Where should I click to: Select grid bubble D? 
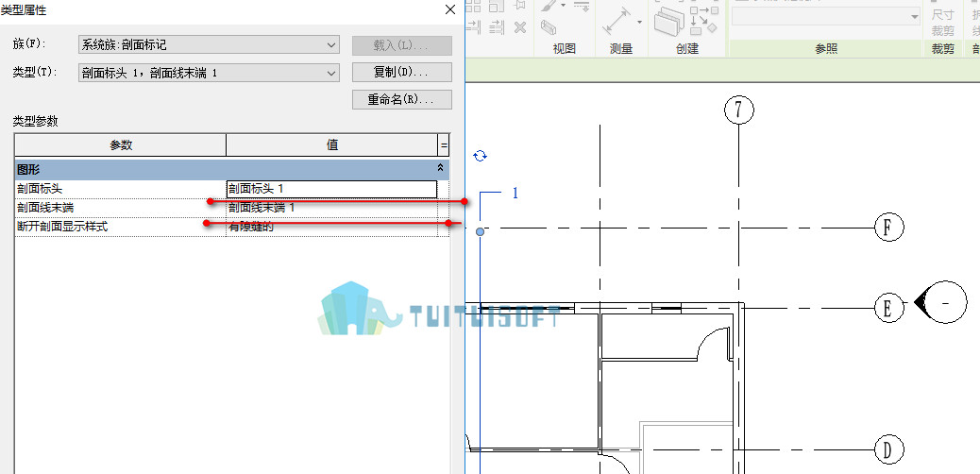pyautogui.click(x=888, y=449)
